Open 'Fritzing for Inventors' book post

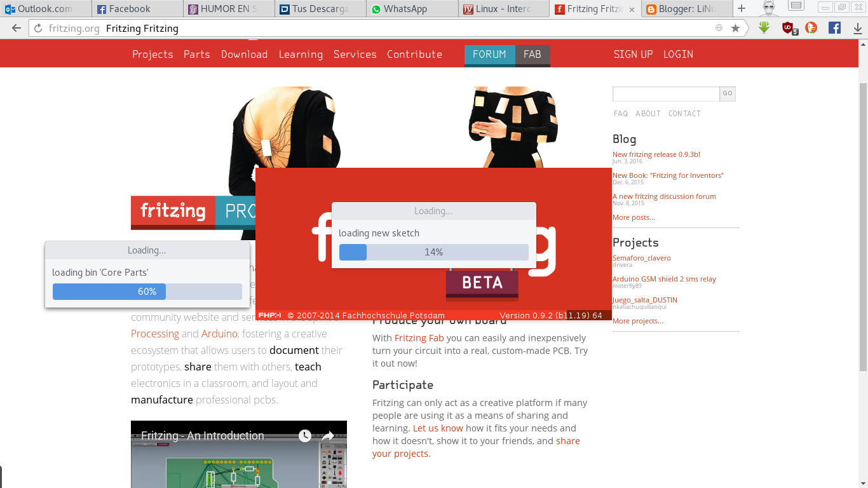pos(668,175)
